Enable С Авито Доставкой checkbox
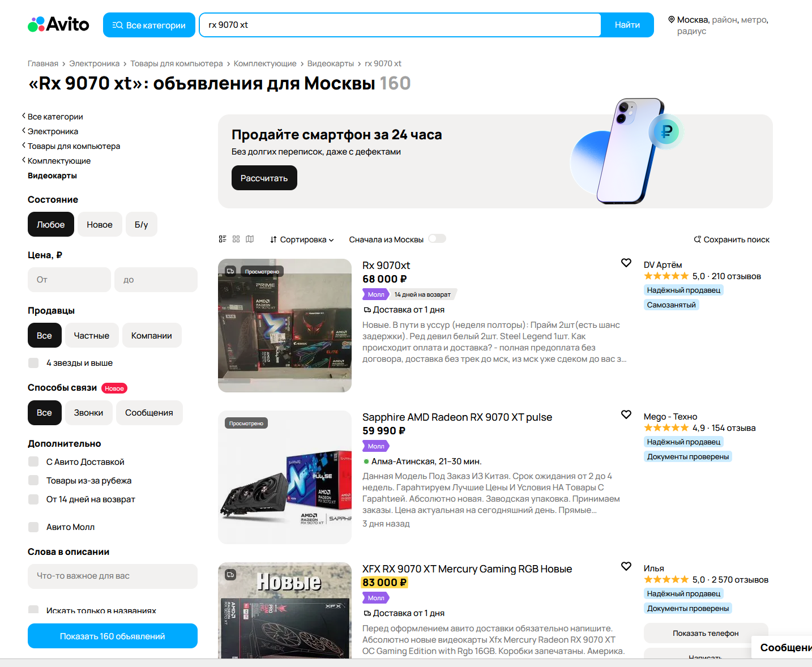 click(33, 462)
